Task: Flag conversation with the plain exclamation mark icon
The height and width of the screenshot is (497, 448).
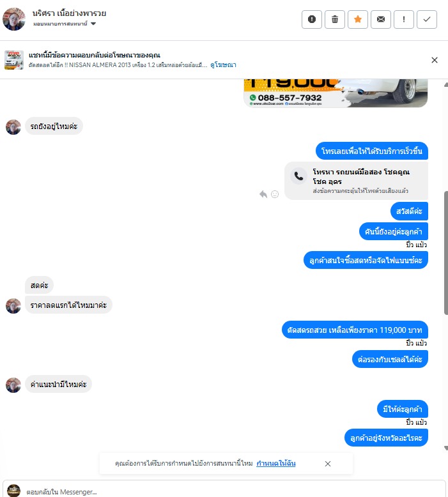Action: pyautogui.click(x=404, y=19)
